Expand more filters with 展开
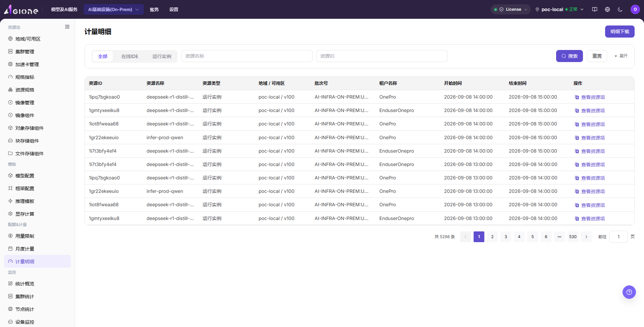The height and width of the screenshot is (327, 644). pyautogui.click(x=621, y=56)
